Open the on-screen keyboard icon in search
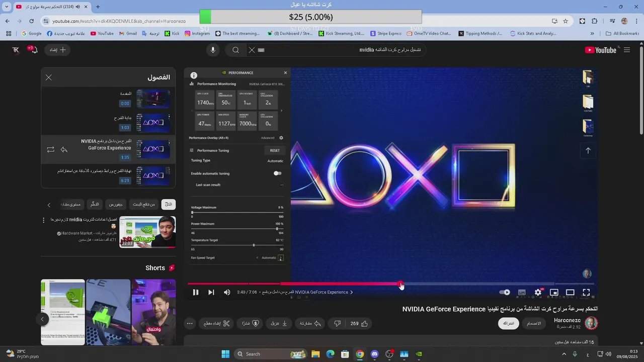This screenshot has width=644, height=362. coord(261,50)
